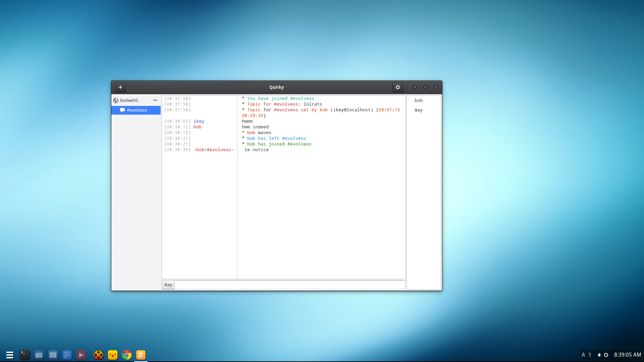This screenshot has height=362, width=644.
Task: Open the text document app in the panel
Action: [67, 355]
